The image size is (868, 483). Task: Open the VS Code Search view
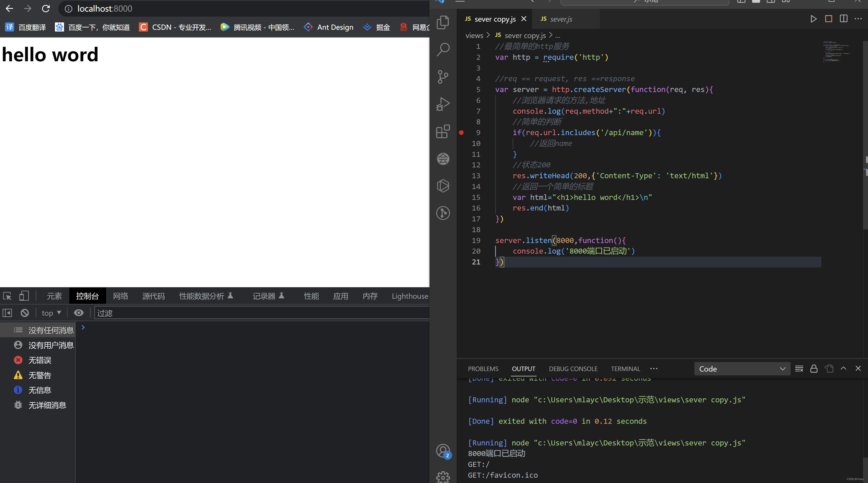[x=443, y=50]
